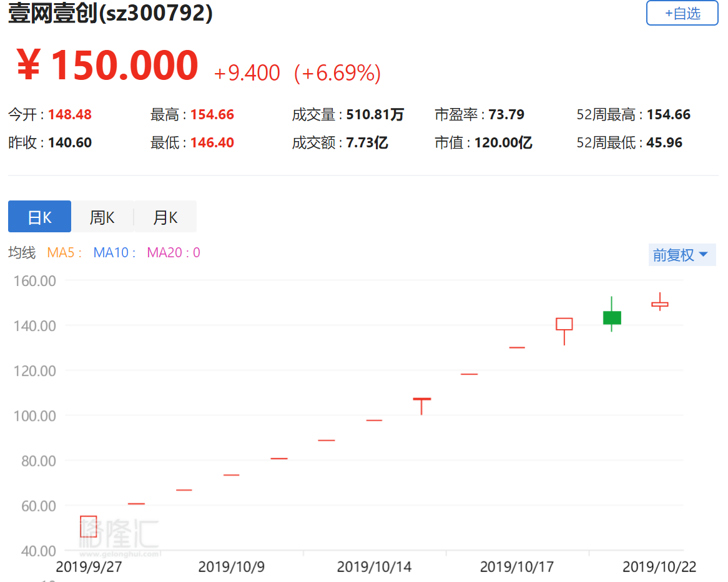Screen dimensions: 728x582
Task: Click the 2019/10/9 date axis label
Action: point(231,566)
